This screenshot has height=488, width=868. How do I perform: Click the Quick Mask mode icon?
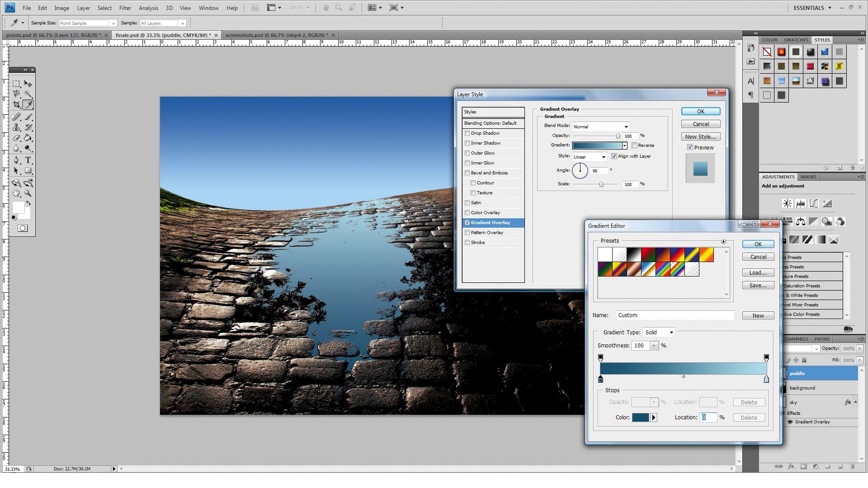[x=22, y=228]
